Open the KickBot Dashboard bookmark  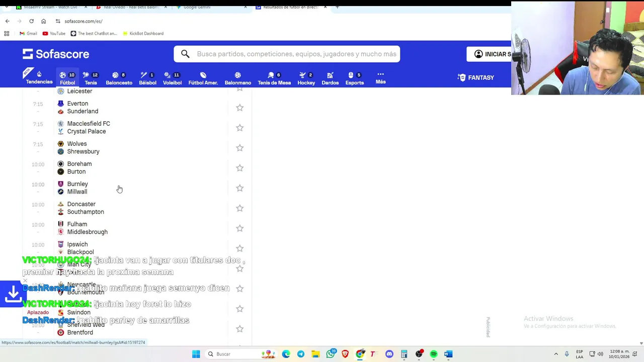[x=143, y=33]
